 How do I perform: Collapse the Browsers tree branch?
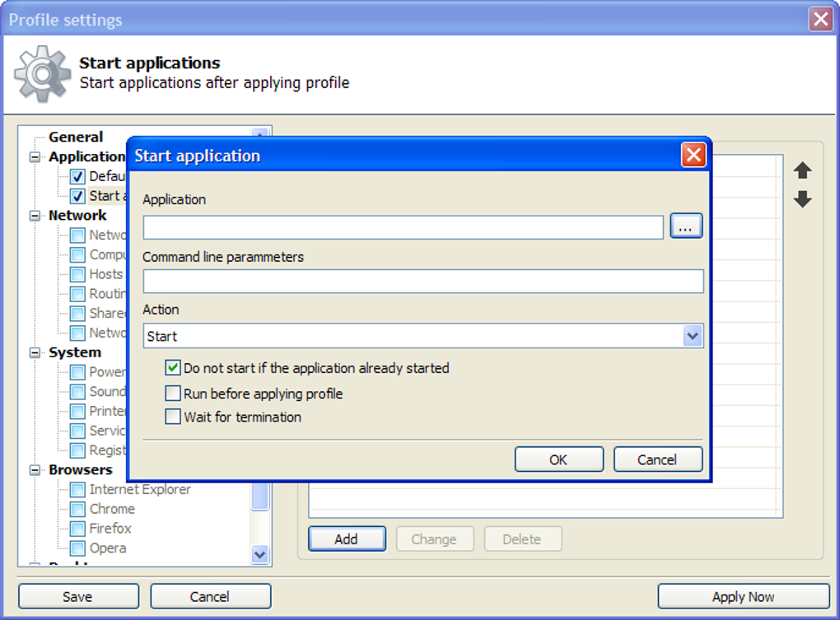(x=34, y=469)
